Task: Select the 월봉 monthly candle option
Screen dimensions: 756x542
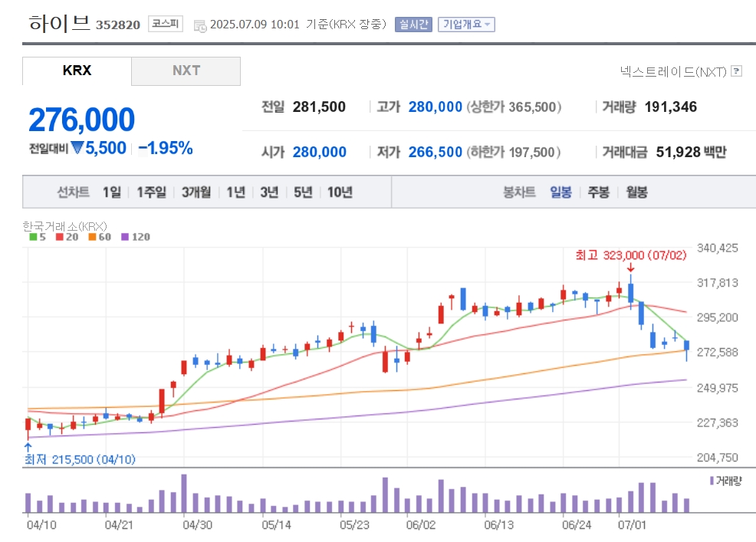Action: (636, 192)
